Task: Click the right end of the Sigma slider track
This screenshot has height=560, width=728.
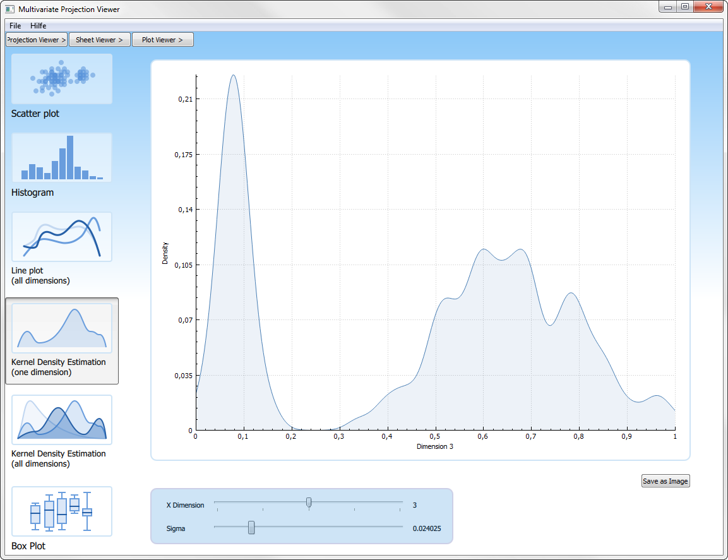Action: (401, 527)
